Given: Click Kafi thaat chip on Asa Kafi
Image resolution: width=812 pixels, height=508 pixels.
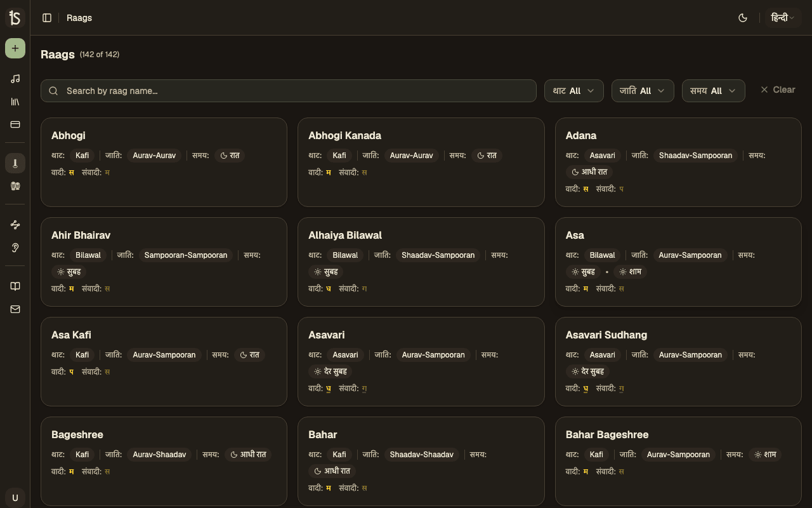Looking at the screenshot, I should tap(82, 355).
